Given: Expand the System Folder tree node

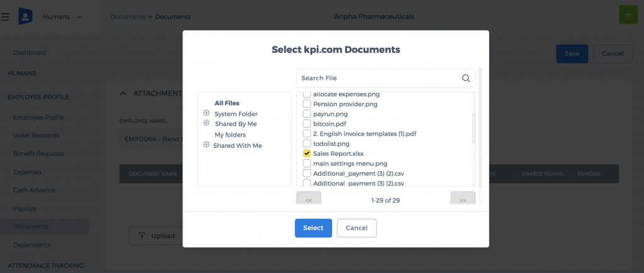Looking at the screenshot, I should click(206, 113).
